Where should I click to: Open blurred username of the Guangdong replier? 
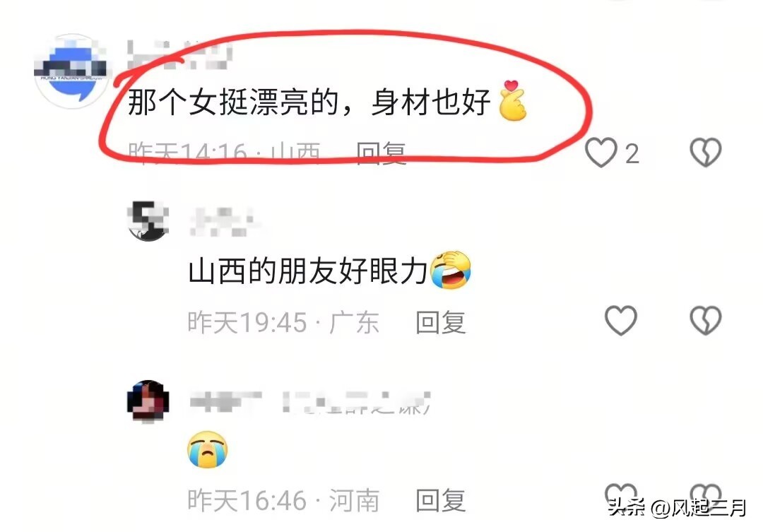(223, 222)
